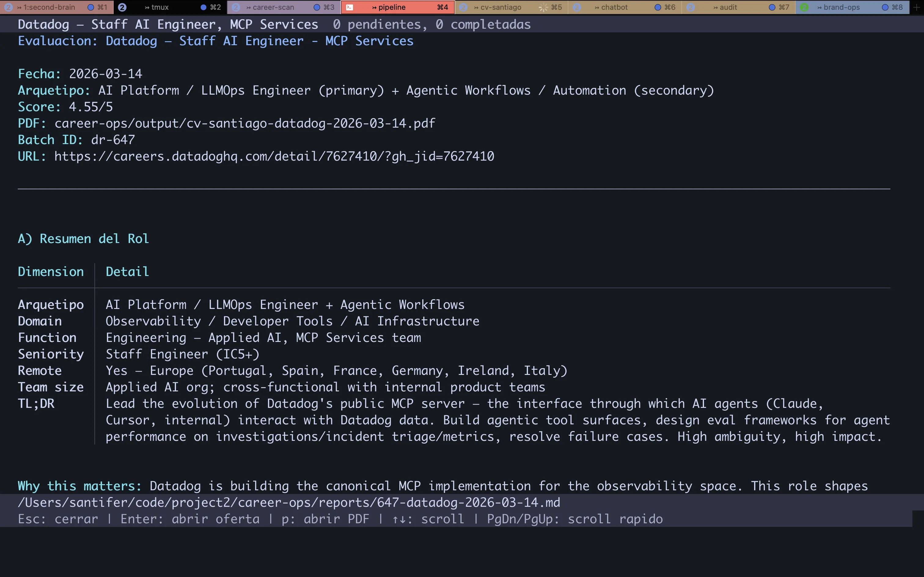Viewport: 924px width, 577px height.
Task: Click the blue dot on career-scan tab
Action: tap(317, 7)
